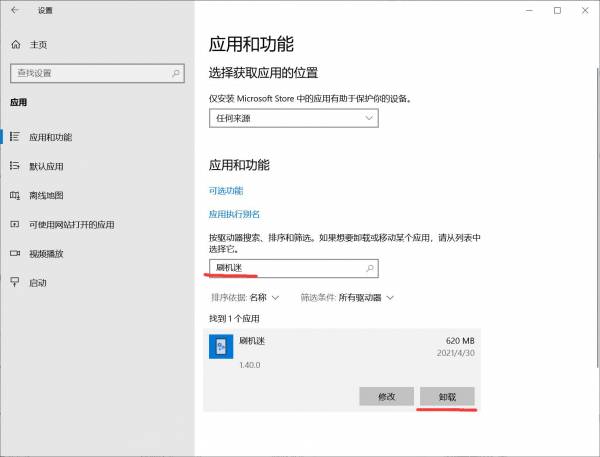Open the 应用执行别名 link

234,214
